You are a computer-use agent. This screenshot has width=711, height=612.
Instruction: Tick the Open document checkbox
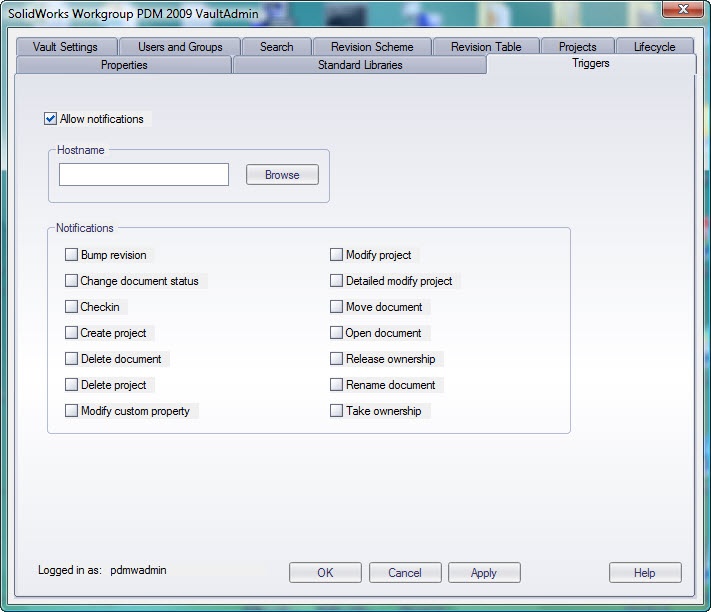click(336, 333)
